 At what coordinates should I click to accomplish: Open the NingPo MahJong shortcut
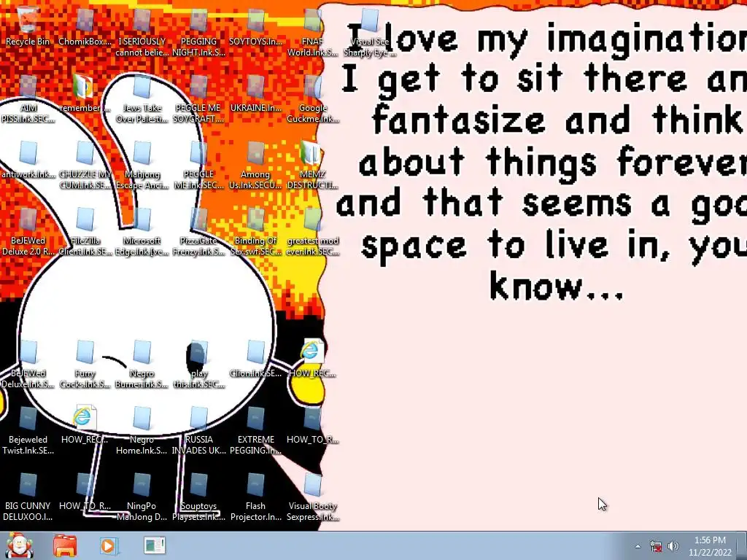142,497
